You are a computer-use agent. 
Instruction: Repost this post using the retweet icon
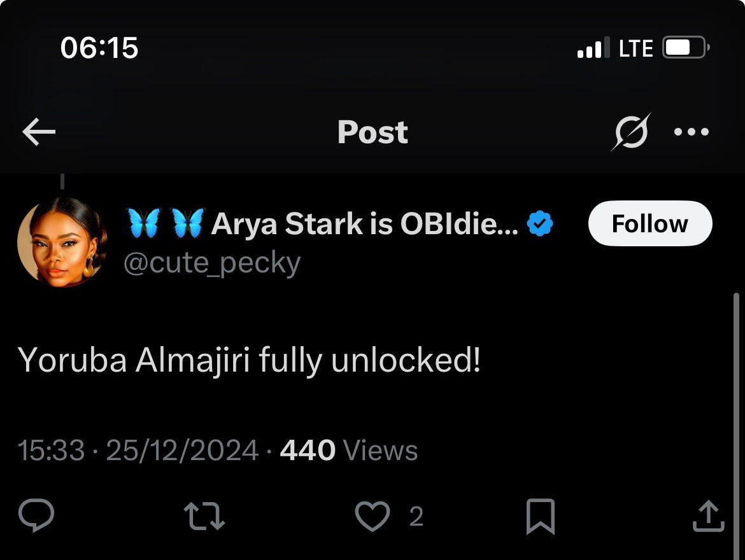click(x=204, y=515)
